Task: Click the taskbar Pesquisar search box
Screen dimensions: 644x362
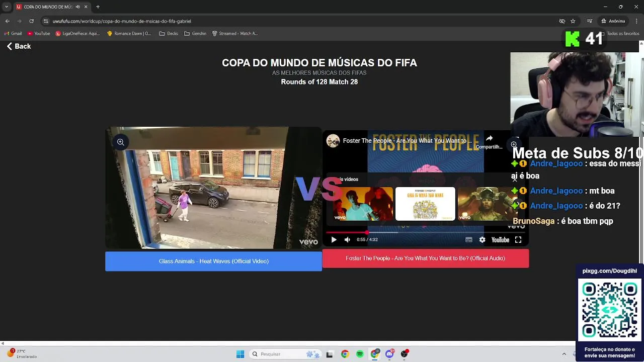Action: (x=285, y=354)
